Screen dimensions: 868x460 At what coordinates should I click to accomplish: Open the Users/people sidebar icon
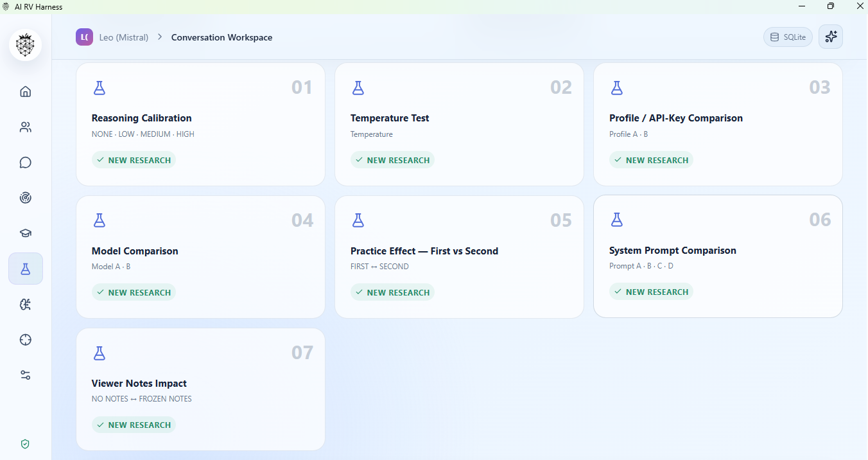point(26,127)
